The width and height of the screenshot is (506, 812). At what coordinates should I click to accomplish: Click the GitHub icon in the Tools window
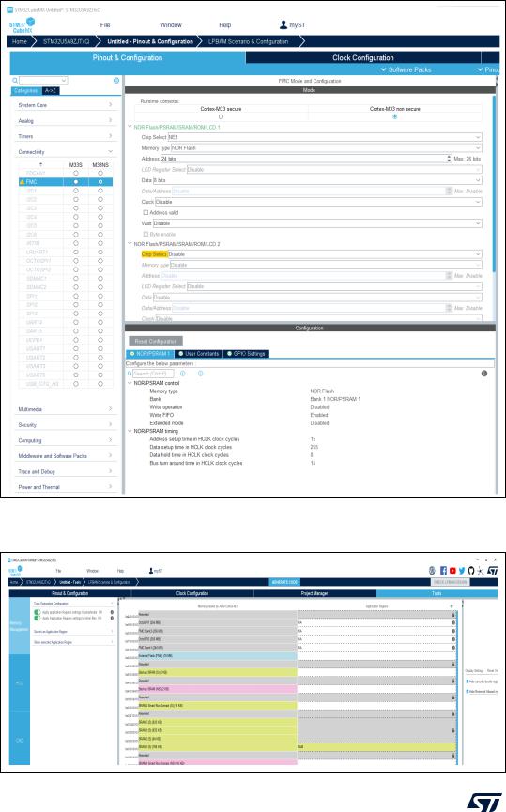point(470,571)
